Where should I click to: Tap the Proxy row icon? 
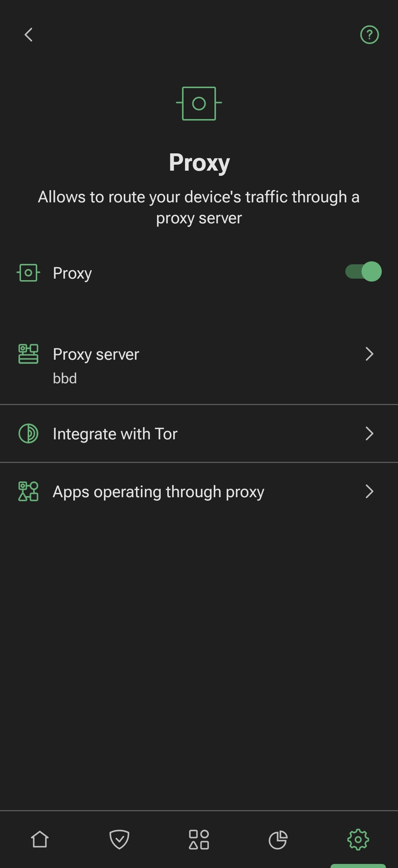[28, 273]
